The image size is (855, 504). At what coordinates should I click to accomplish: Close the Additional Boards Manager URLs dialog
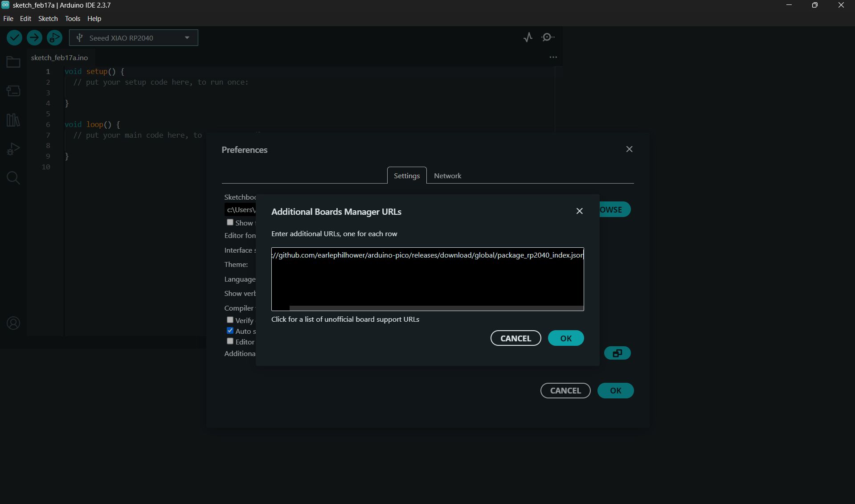(x=579, y=211)
